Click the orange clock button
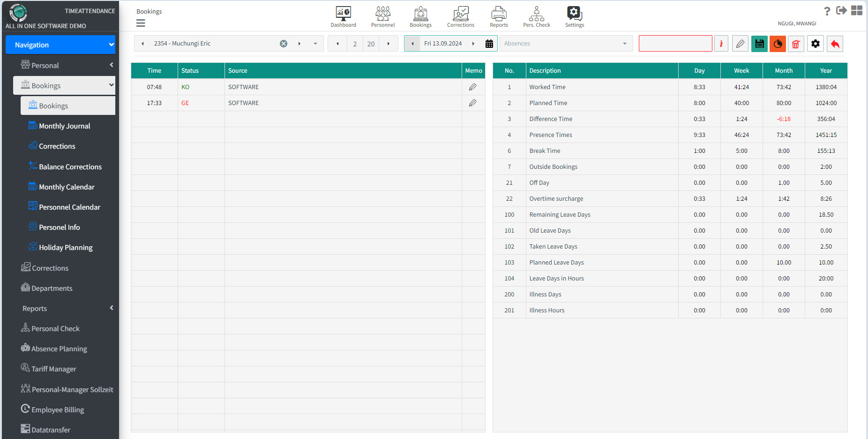 (x=778, y=44)
